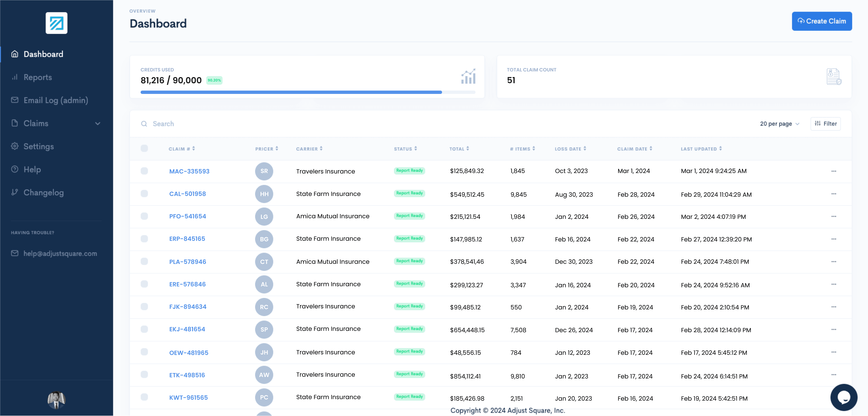Sort table by Total column
The image size is (868, 416).
tap(459, 149)
